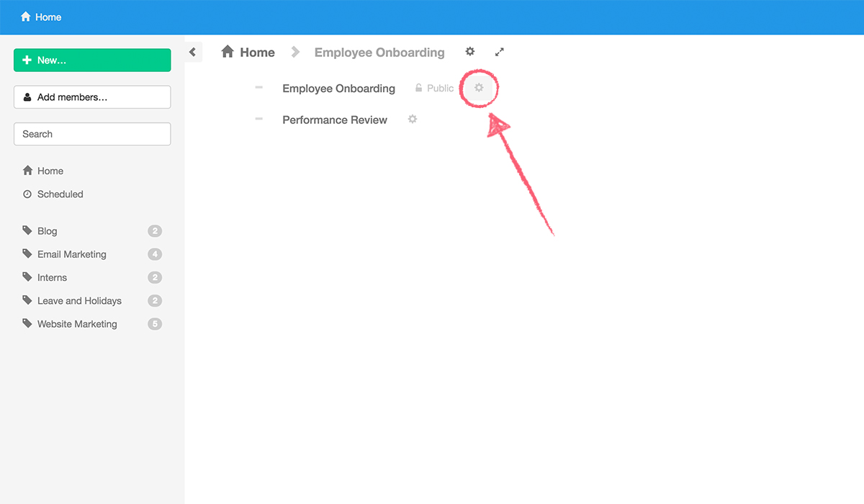Click the tag icon beside Leave and Holidays

click(x=27, y=300)
